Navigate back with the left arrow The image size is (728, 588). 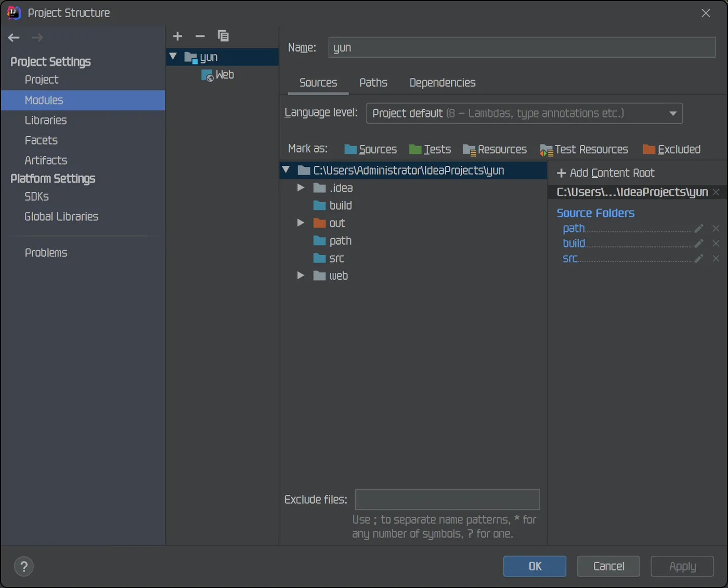[14, 37]
